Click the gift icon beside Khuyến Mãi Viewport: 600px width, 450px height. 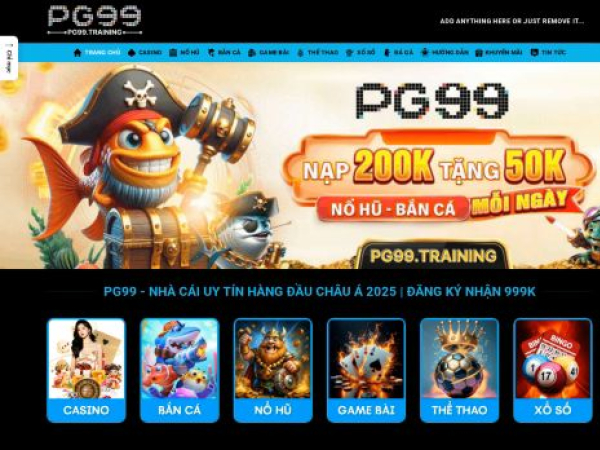tap(479, 52)
